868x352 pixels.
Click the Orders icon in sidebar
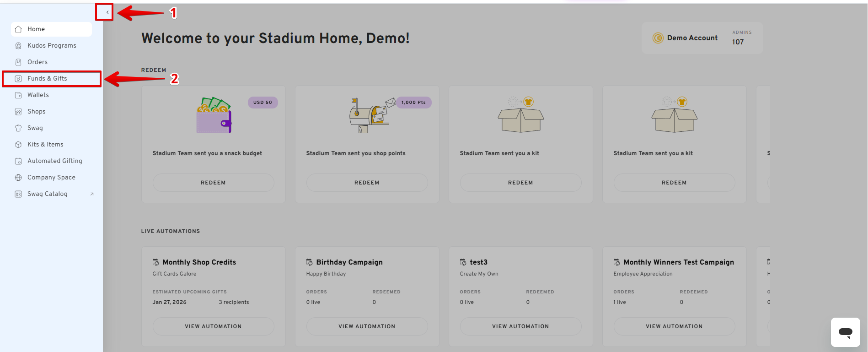[x=18, y=62]
